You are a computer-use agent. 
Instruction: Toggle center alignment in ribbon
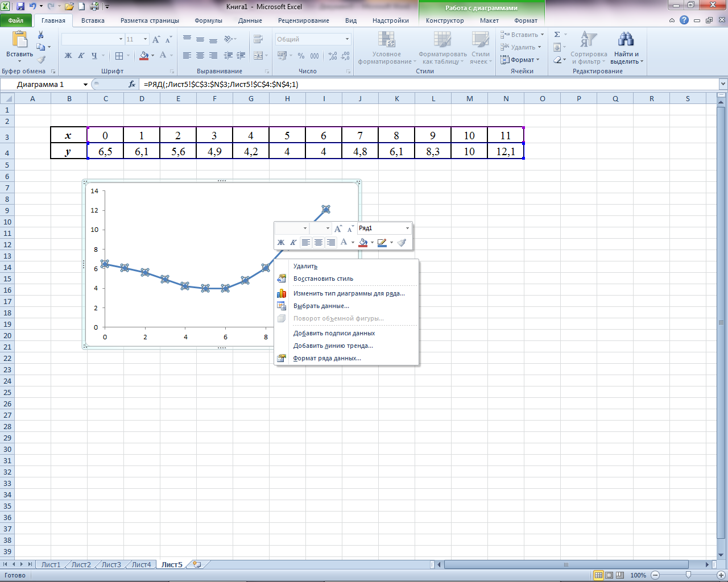click(x=200, y=56)
